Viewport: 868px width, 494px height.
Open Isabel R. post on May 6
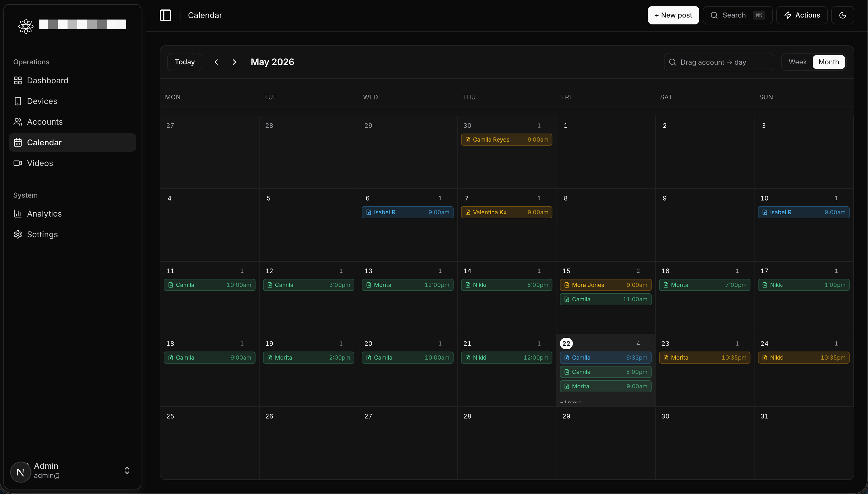407,213
